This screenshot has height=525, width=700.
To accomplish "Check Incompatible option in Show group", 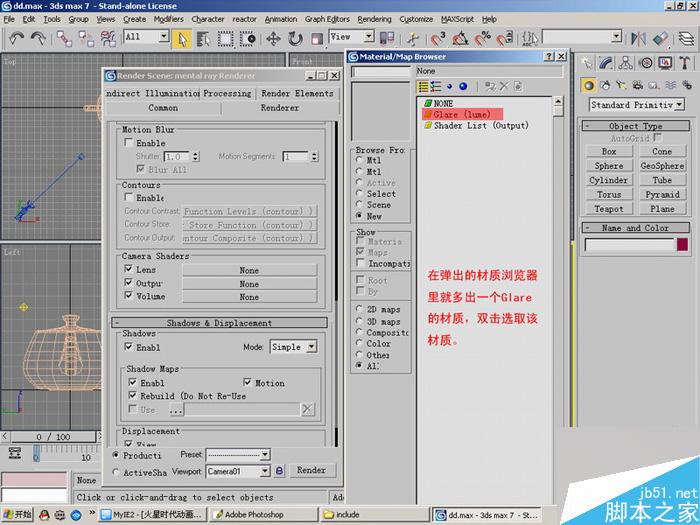I will pyautogui.click(x=360, y=263).
